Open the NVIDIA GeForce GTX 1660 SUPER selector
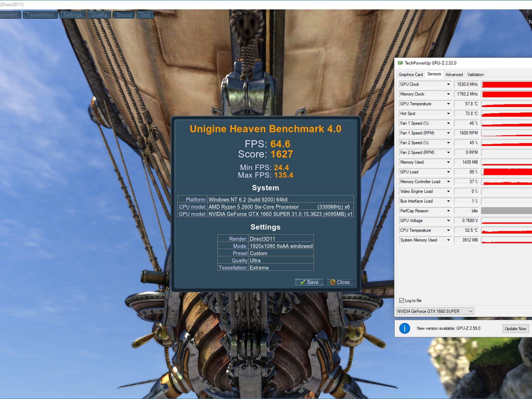This screenshot has width=532, height=399. [435, 311]
